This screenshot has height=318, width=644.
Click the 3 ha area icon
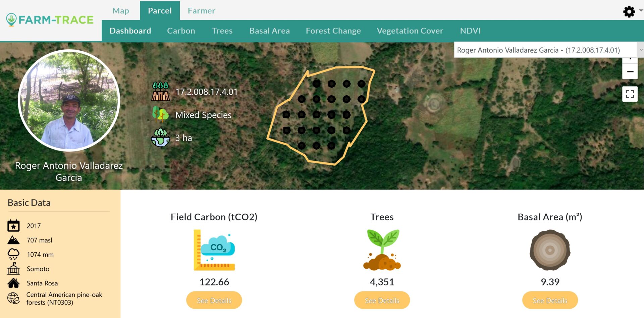coord(160,138)
